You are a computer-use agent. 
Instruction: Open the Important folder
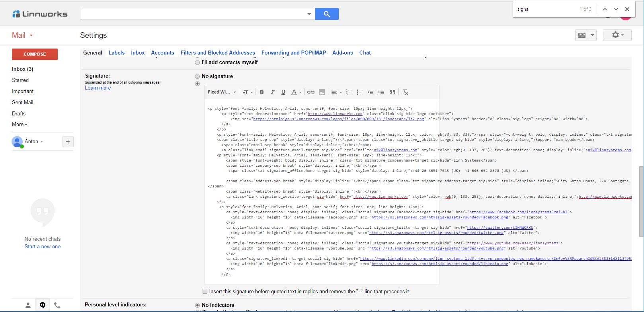click(23, 91)
